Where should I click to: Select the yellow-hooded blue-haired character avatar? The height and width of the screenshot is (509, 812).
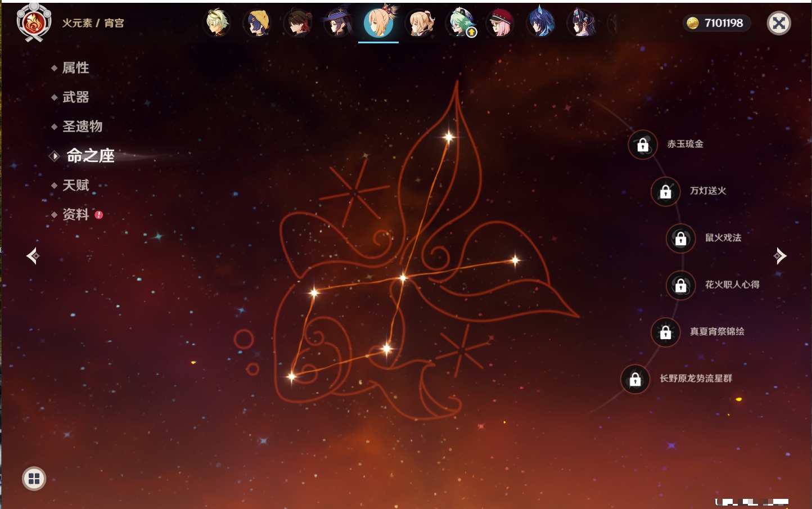click(257, 23)
